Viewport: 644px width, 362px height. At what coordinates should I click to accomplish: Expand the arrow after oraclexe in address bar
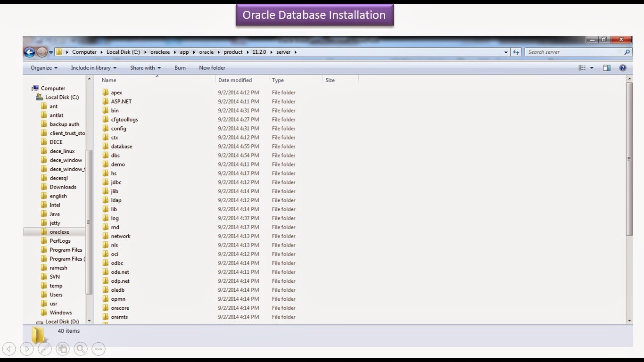[x=174, y=52]
